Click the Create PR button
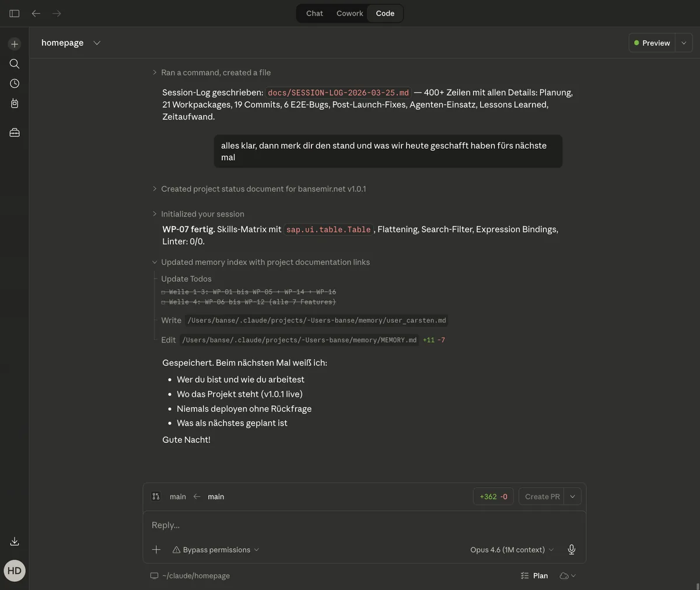Screen dimensions: 700x590 tap(541, 496)
